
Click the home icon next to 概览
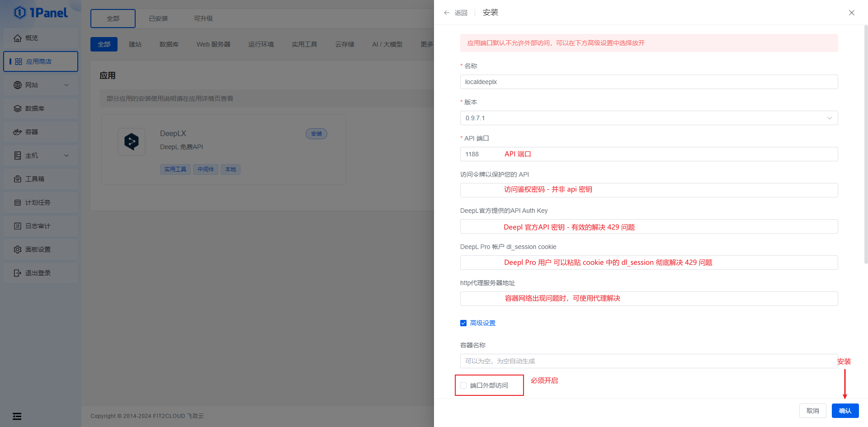pos(18,38)
